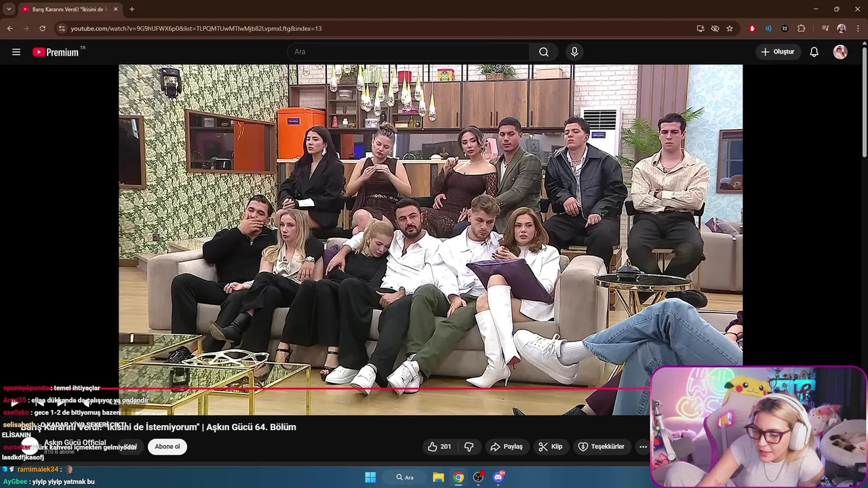Open more actions three-dot menu
The height and width of the screenshot is (488, 868).
(x=643, y=447)
